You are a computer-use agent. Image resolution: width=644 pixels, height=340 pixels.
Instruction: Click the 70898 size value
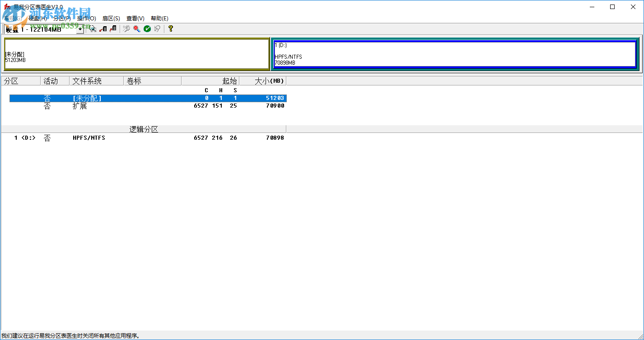point(275,137)
